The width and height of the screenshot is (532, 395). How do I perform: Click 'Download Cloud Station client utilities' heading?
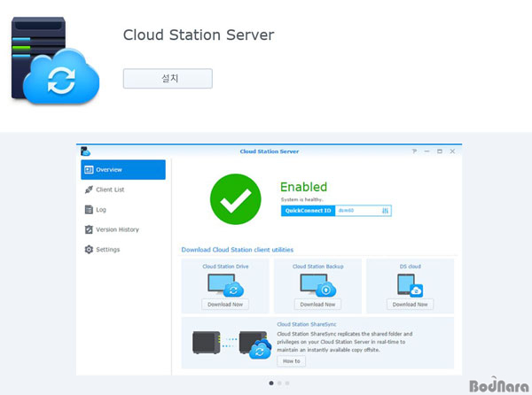237,250
